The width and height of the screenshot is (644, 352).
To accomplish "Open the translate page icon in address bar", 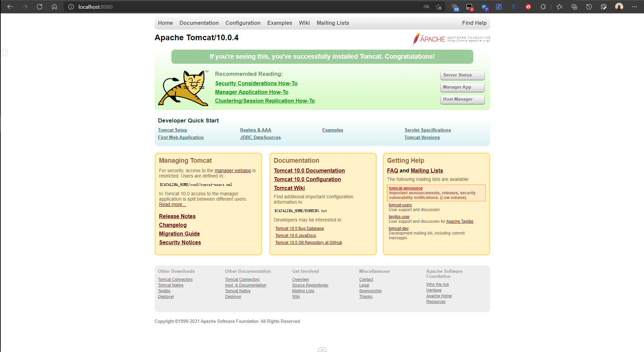I will [426, 7].
